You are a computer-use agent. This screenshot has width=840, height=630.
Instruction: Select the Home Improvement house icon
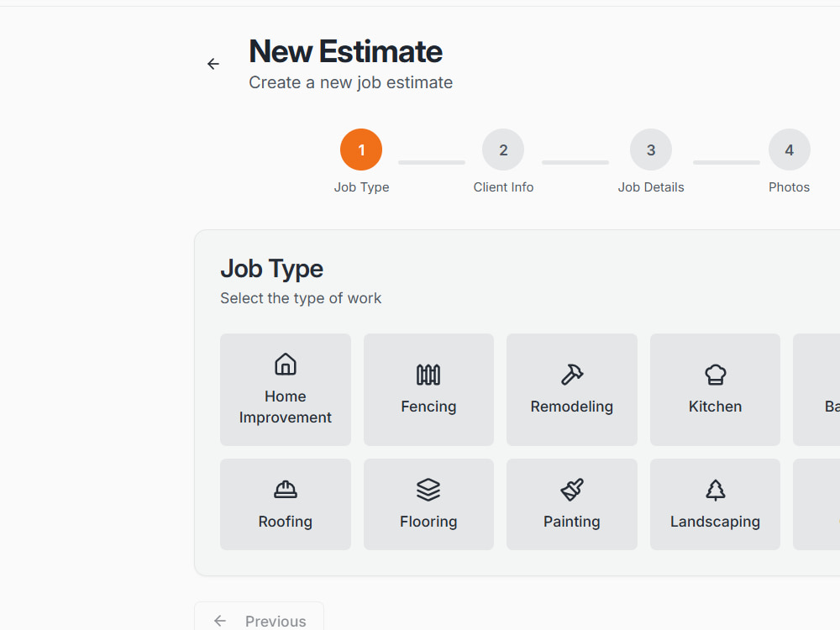point(286,365)
